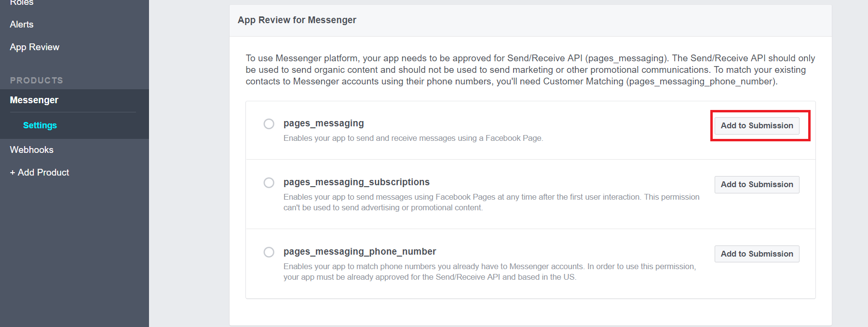The image size is (868, 327).
Task: Click the App Review for Messenger heading
Action: point(297,20)
